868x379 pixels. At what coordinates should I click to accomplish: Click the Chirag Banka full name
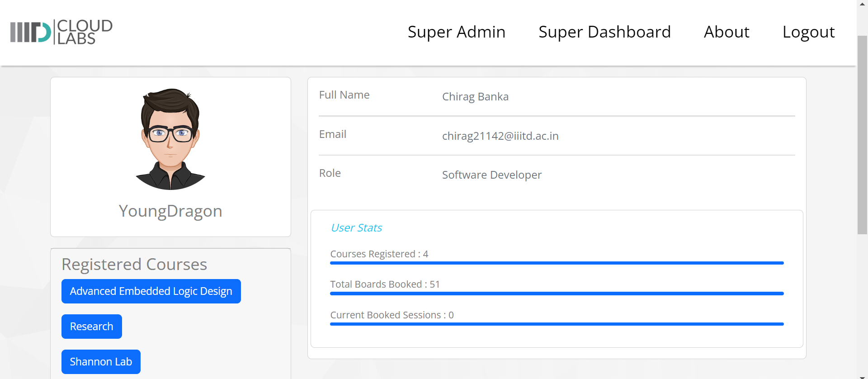pyautogui.click(x=475, y=97)
